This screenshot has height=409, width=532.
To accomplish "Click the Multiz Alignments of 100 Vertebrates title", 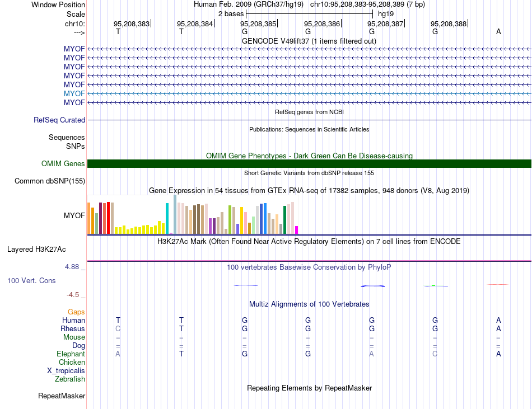I will (309, 304).
